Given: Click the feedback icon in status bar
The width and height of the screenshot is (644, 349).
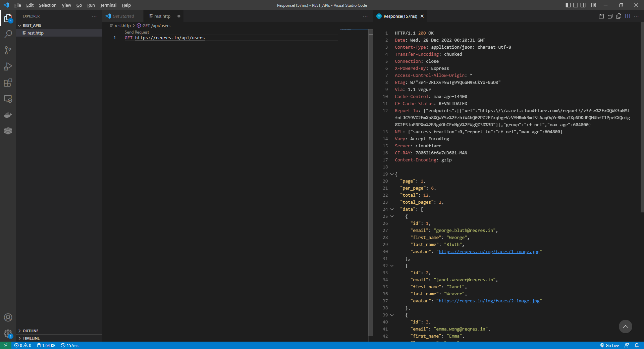Looking at the screenshot, I should [x=627, y=345].
